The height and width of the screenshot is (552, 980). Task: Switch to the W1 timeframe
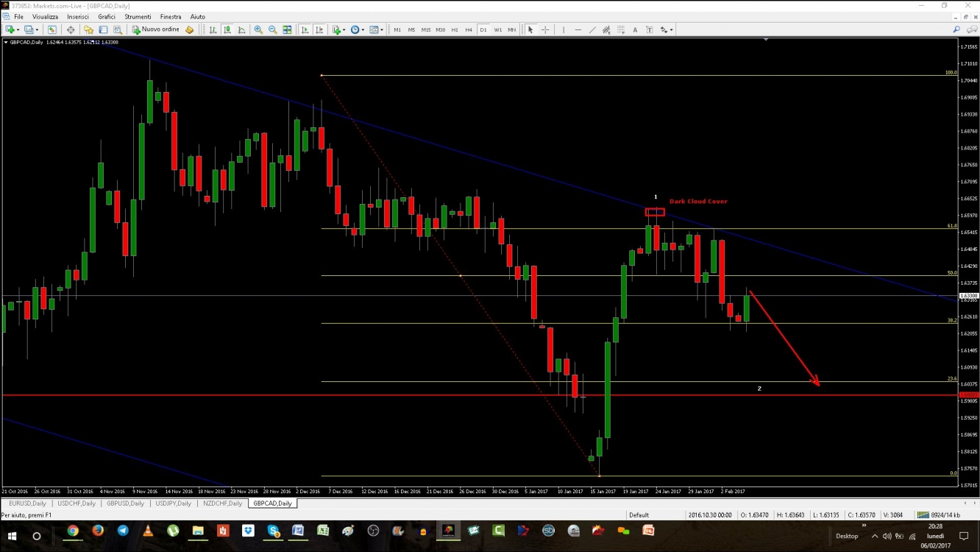tap(498, 29)
